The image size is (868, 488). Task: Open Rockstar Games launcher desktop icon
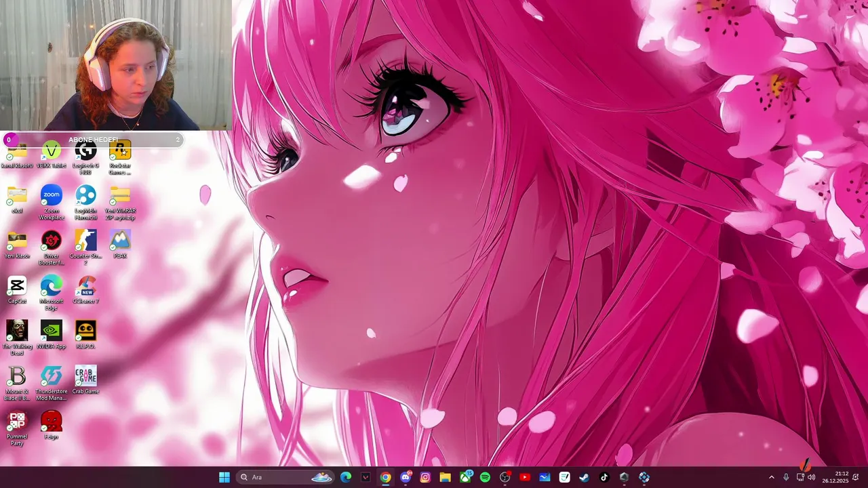120,157
